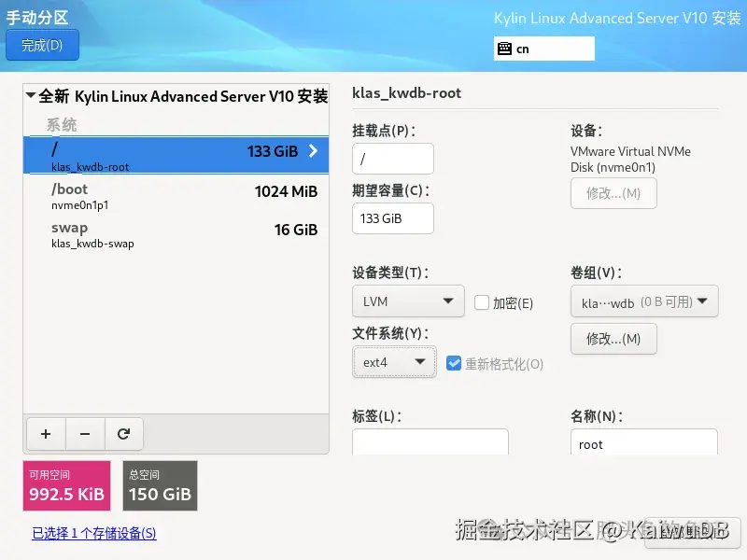
Task: Open the 设备类型 LVM dropdown
Action: [x=408, y=301]
